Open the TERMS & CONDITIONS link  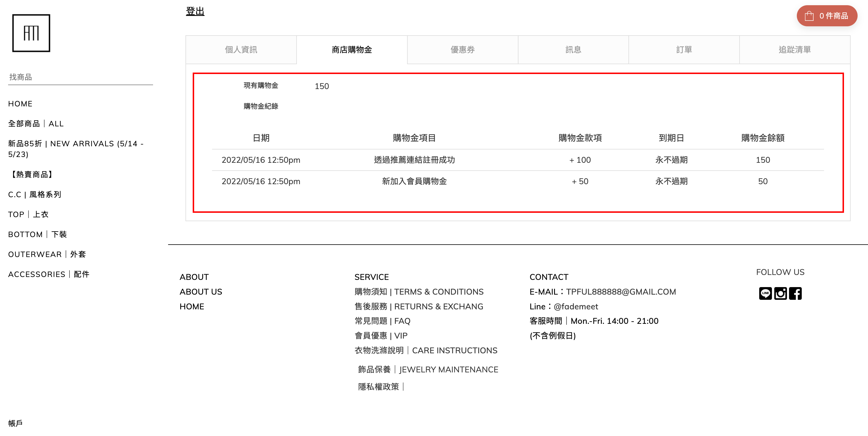click(x=419, y=291)
